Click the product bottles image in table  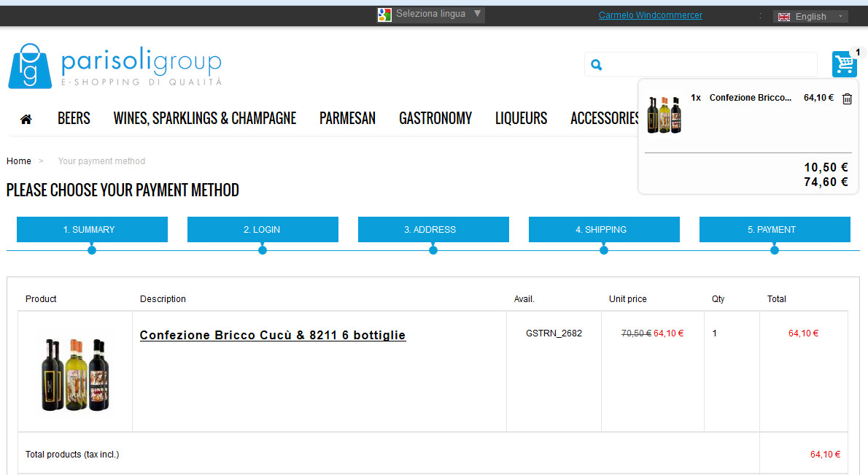click(75, 375)
